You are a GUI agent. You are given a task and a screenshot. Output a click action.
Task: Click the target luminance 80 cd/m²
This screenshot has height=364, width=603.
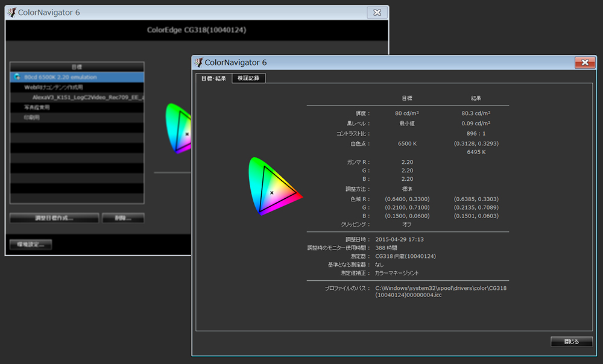(x=407, y=113)
